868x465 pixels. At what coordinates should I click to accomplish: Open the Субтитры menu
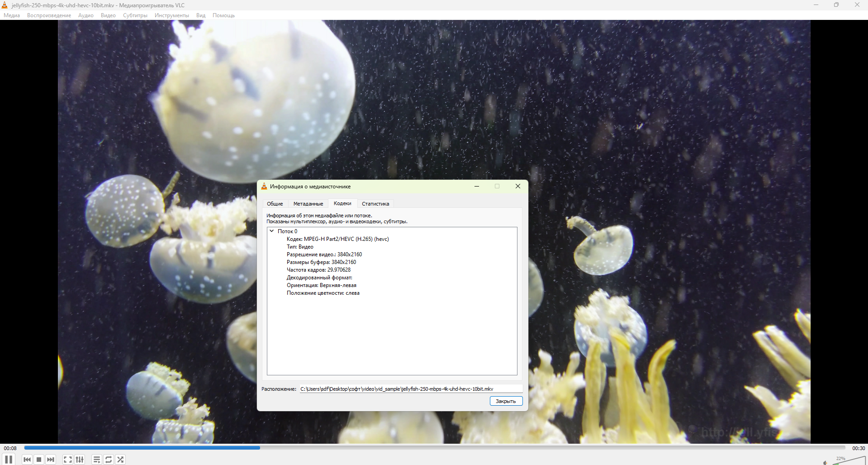(135, 15)
